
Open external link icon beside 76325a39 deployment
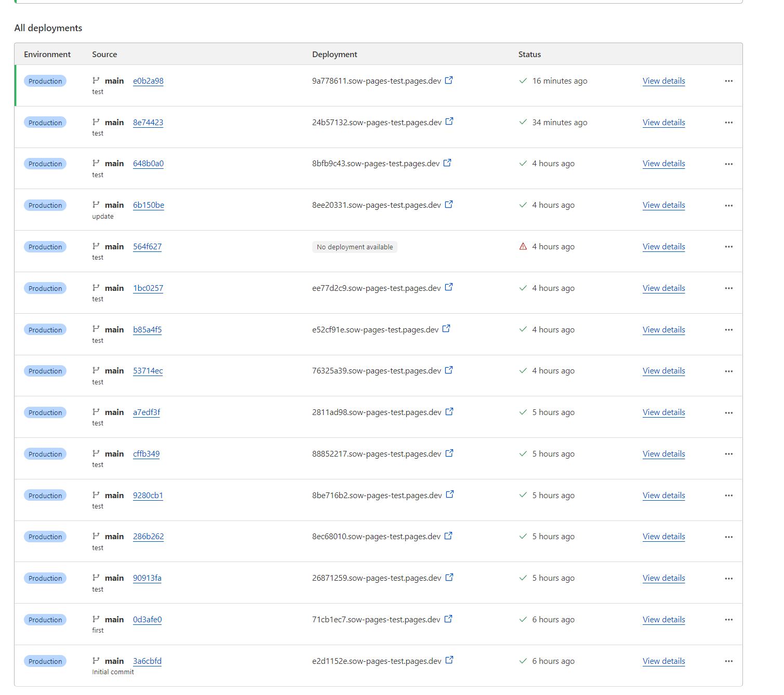tap(449, 370)
